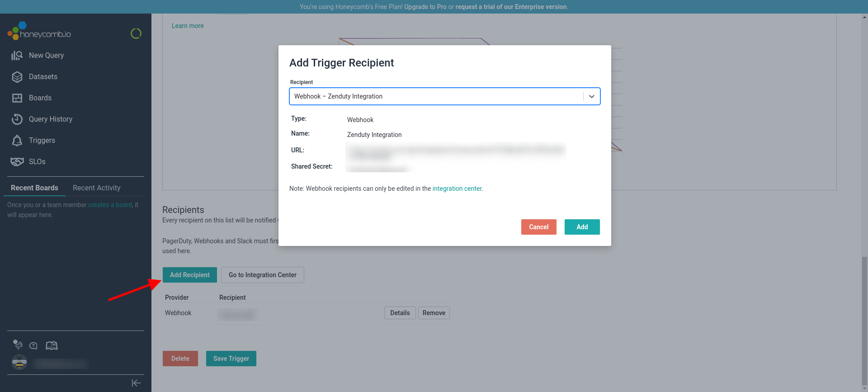Image resolution: width=868 pixels, height=392 pixels.
Task: Click the Add button in the dialog
Action: (582, 227)
